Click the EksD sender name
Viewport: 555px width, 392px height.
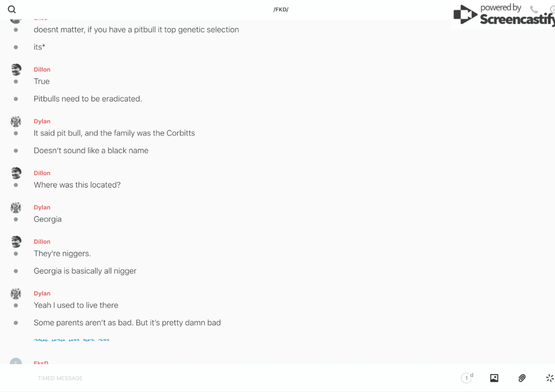pyautogui.click(x=41, y=363)
